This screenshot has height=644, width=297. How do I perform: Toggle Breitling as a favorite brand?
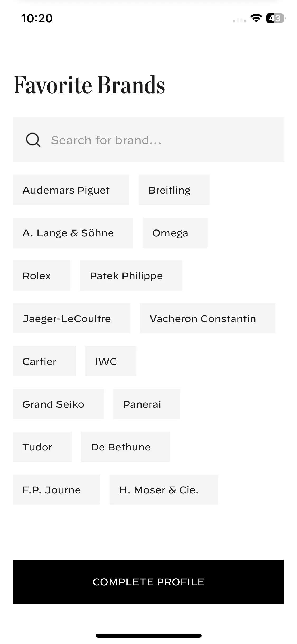(174, 190)
